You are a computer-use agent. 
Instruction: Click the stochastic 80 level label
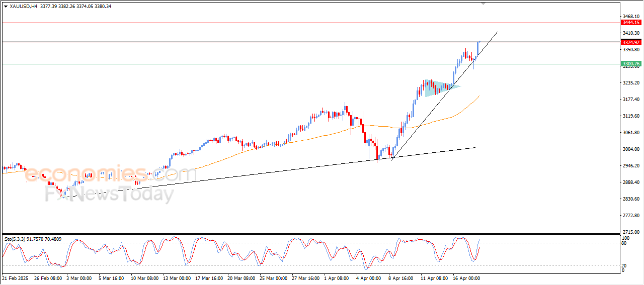[624, 243]
